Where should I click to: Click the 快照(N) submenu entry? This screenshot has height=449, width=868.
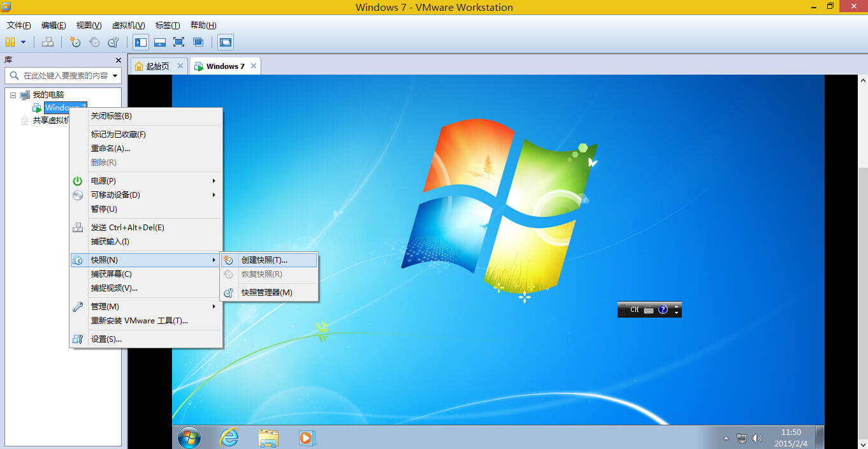(x=146, y=260)
